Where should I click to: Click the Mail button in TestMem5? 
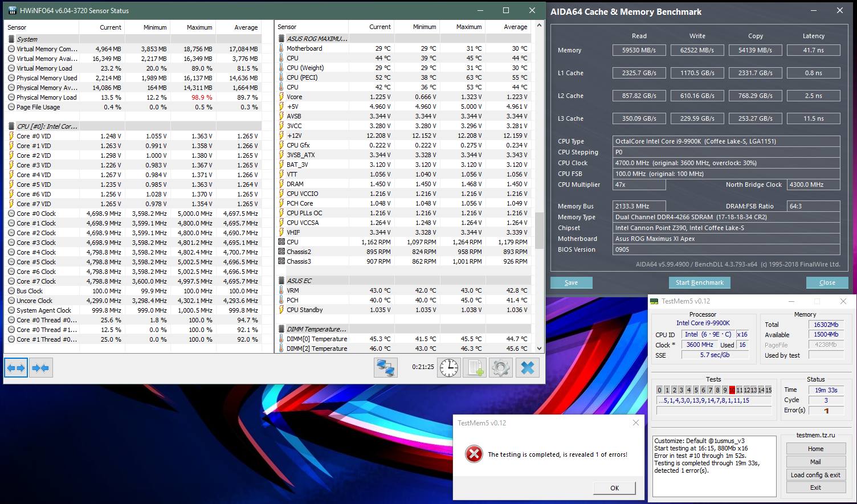815,462
